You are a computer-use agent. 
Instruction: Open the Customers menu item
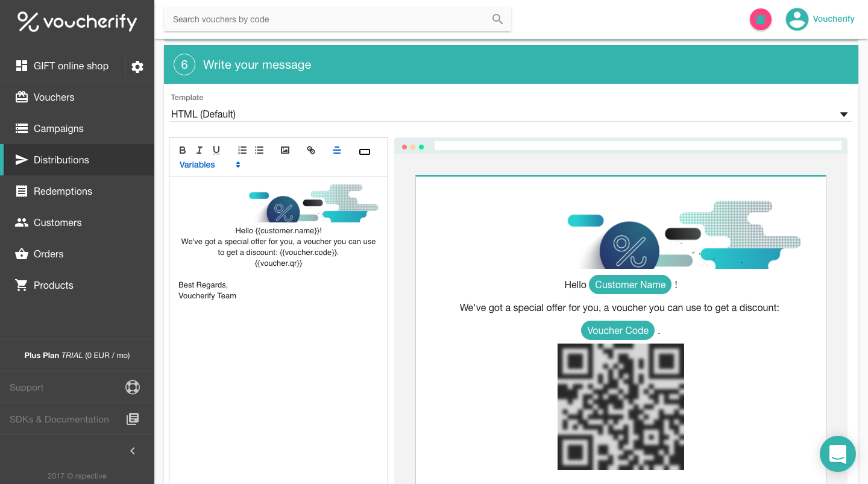click(x=77, y=222)
